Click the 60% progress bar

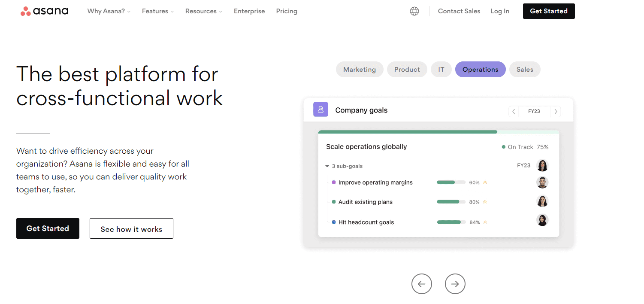[451, 182]
